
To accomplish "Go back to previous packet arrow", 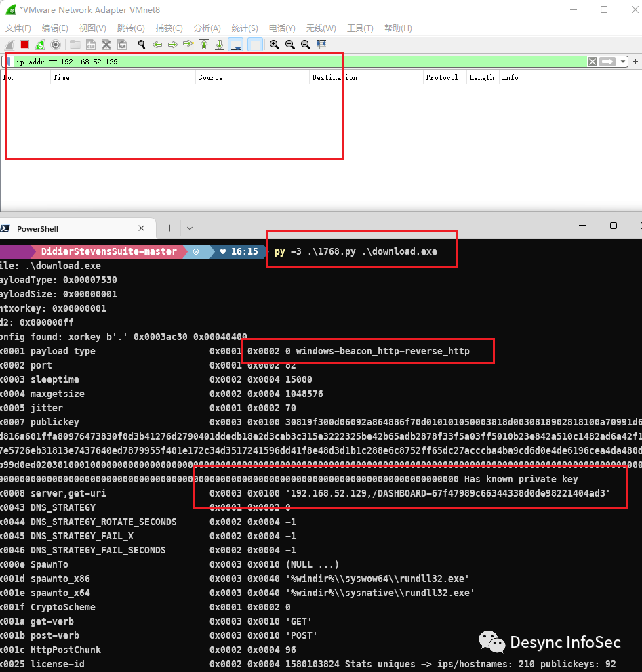I will [x=157, y=45].
